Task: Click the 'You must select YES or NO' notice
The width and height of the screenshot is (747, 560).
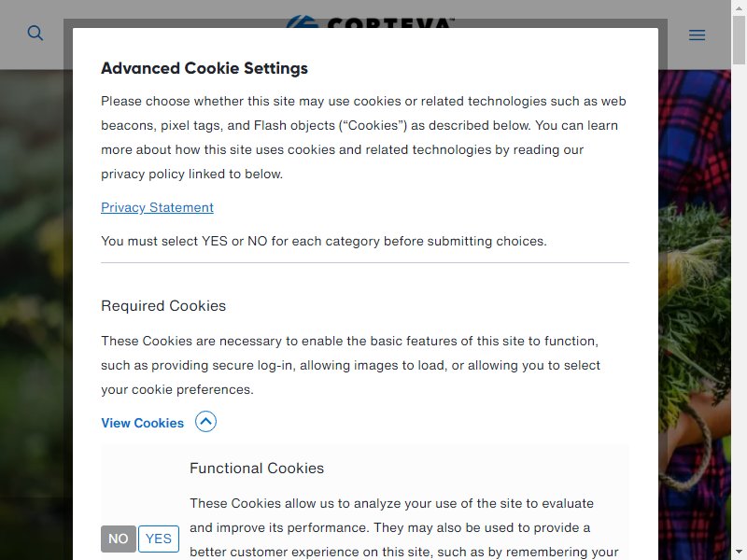Action: [324, 241]
